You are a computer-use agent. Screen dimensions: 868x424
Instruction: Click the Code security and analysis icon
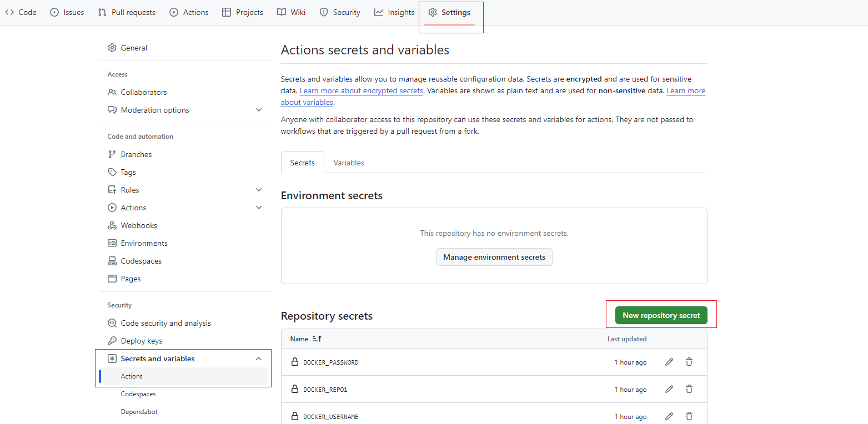point(112,323)
